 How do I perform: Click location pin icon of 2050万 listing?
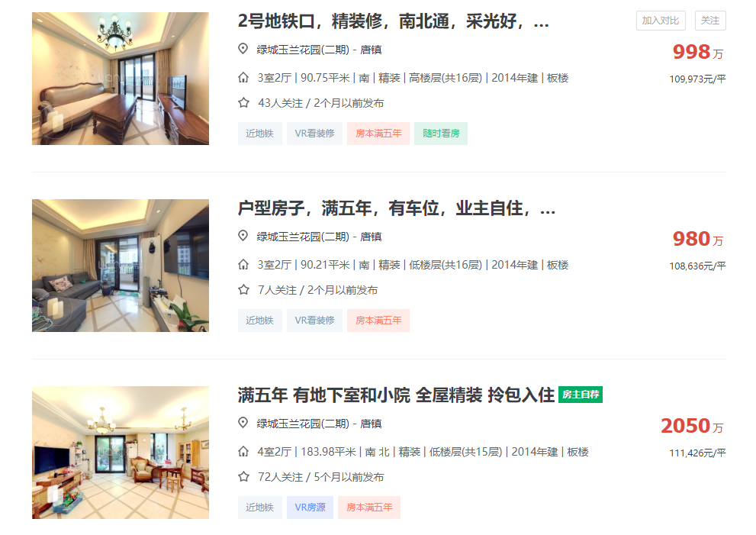pos(243,423)
